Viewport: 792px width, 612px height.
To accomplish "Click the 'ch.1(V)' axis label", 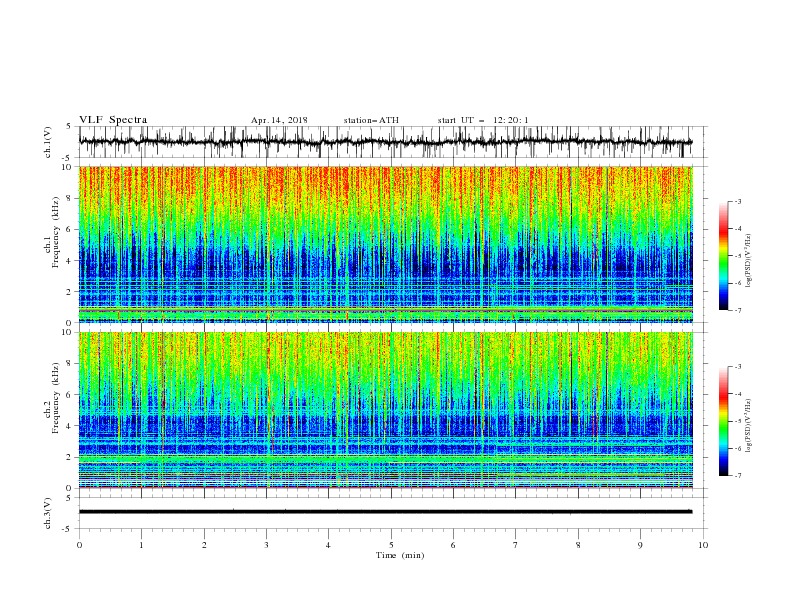I will tap(48, 142).
